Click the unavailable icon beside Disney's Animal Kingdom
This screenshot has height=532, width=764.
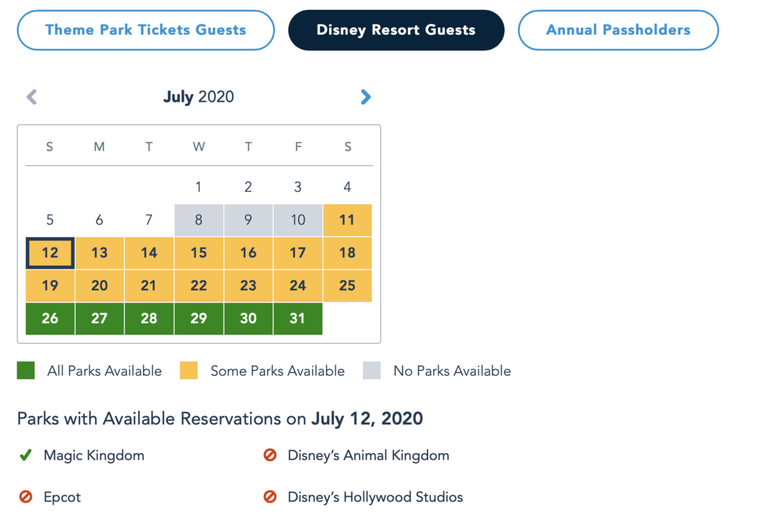click(270, 455)
